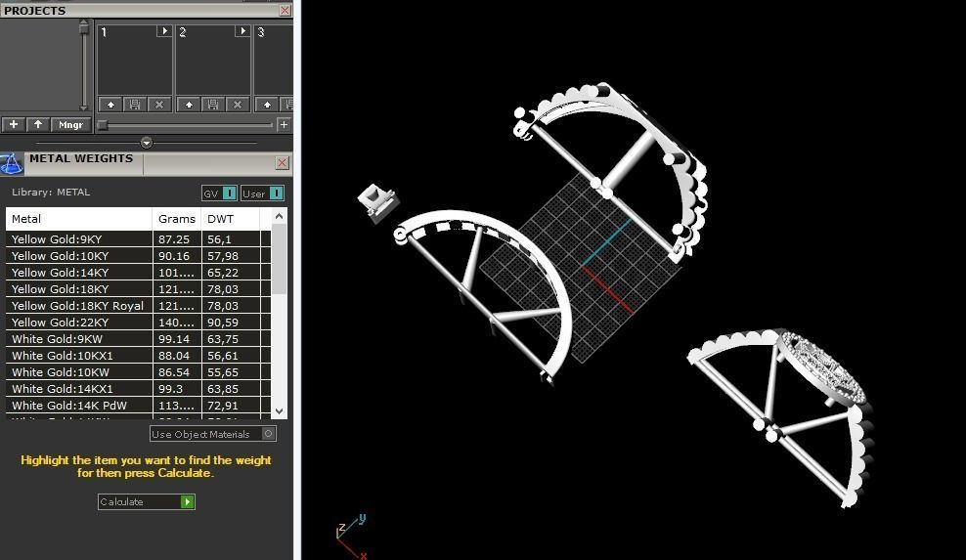966x560 pixels.
Task: Expand slot 1 play arrow menu
Action: tap(164, 31)
